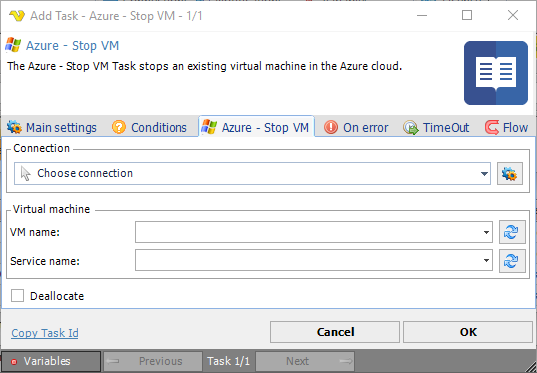Viewport: 537px width, 373px height.
Task: Open the blue book help icon
Action: point(496,73)
